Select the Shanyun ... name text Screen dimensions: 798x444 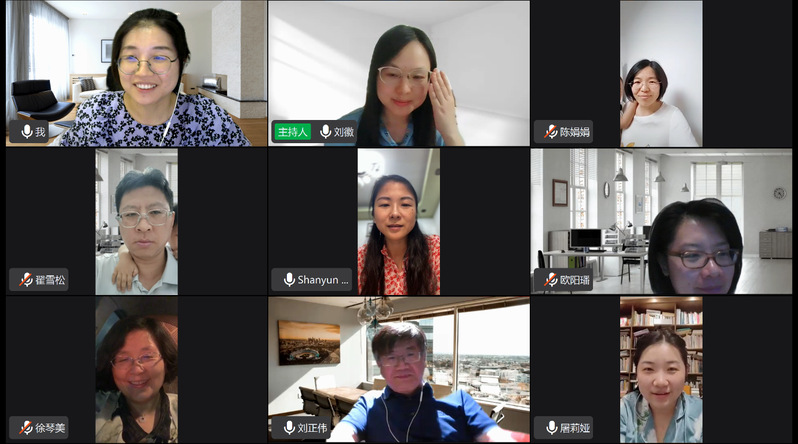point(323,280)
